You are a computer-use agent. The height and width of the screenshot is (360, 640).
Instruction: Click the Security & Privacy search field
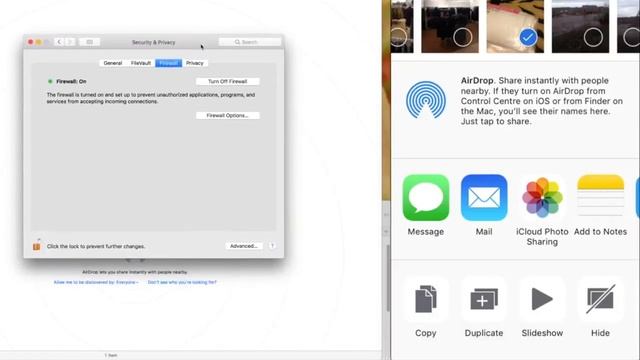[250, 42]
